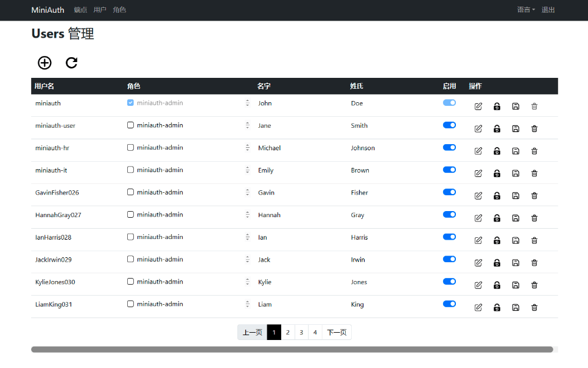Screen dimensions: 588x368
Task: Click the save icon for JackIrwin029
Action: pos(516,263)
